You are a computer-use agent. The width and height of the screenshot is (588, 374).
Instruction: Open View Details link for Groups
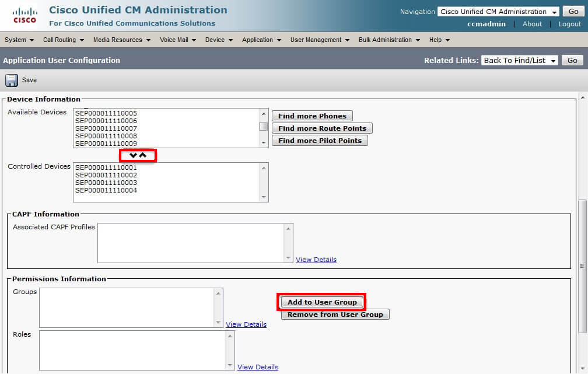point(246,324)
